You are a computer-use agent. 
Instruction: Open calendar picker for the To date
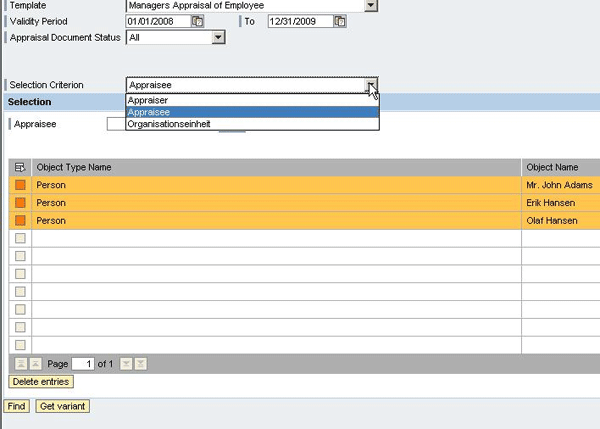(341, 21)
